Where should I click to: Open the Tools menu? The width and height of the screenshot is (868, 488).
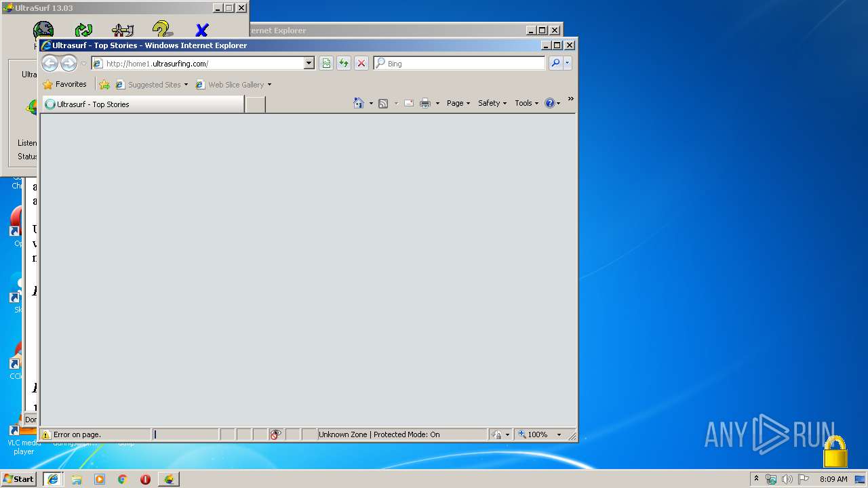click(x=527, y=103)
